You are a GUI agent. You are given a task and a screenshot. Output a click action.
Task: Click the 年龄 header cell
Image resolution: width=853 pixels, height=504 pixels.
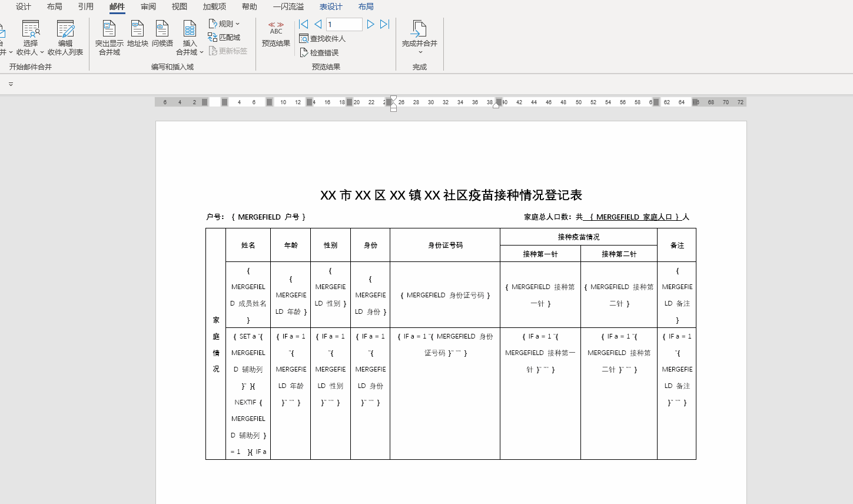click(x=291, y=245)
